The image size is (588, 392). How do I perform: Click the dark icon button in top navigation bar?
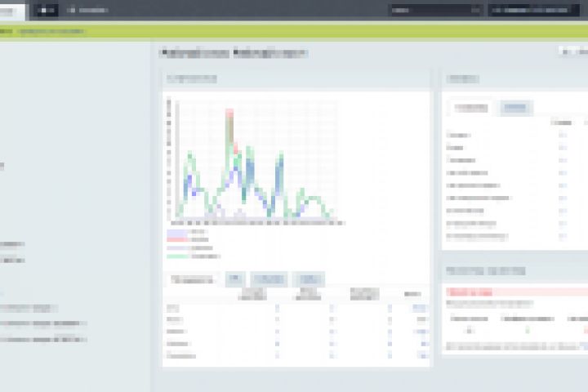coord(46,10)
